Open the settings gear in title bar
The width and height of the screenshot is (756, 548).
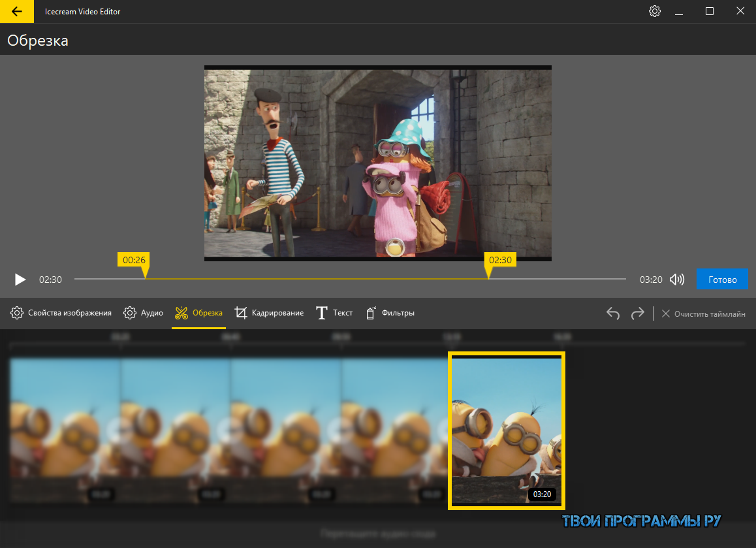point(654,11)
